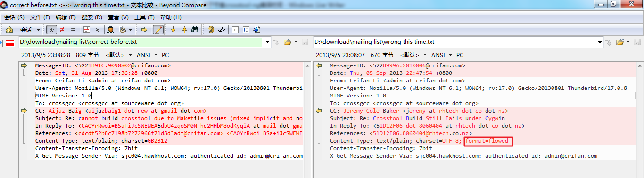Toggle Minor differences (≈) button
Screen dimensions: 644x178
point(98,30)
